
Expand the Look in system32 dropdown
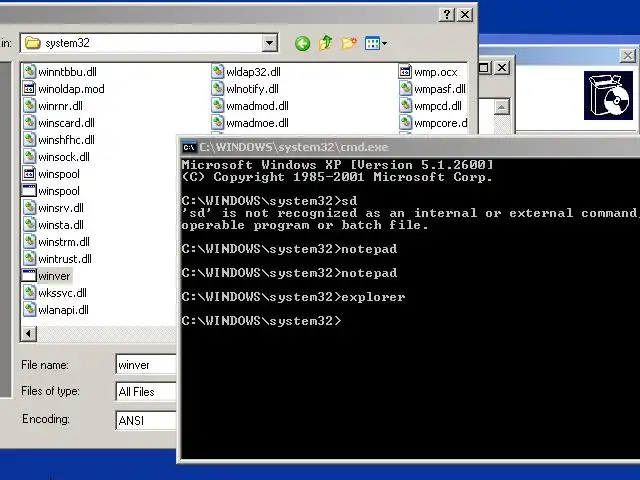pyautogui.click(x=269, y=43)
